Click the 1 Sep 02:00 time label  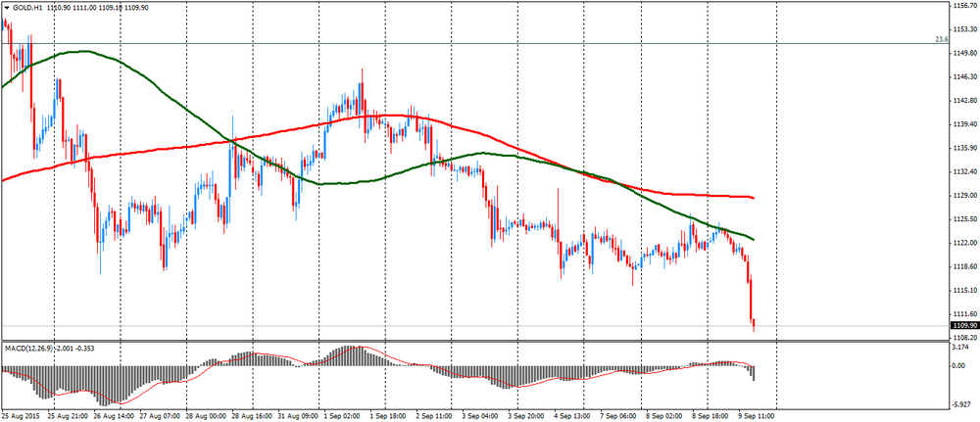342,414
